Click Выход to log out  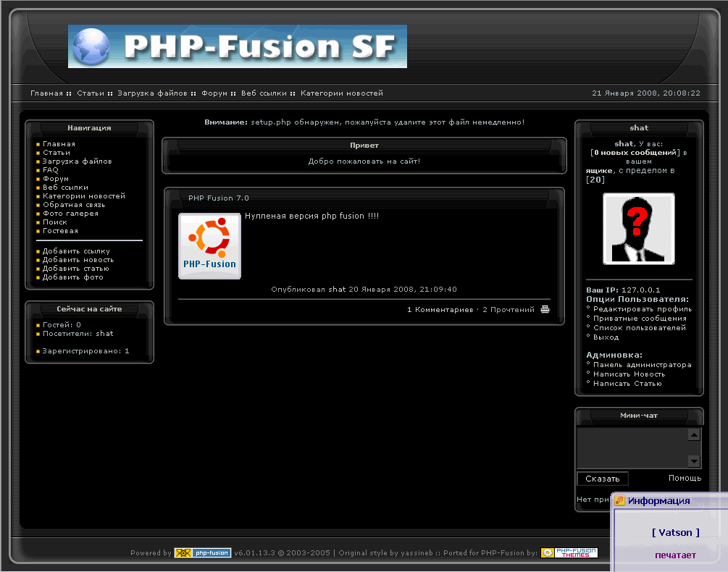[x=606, y=337]
